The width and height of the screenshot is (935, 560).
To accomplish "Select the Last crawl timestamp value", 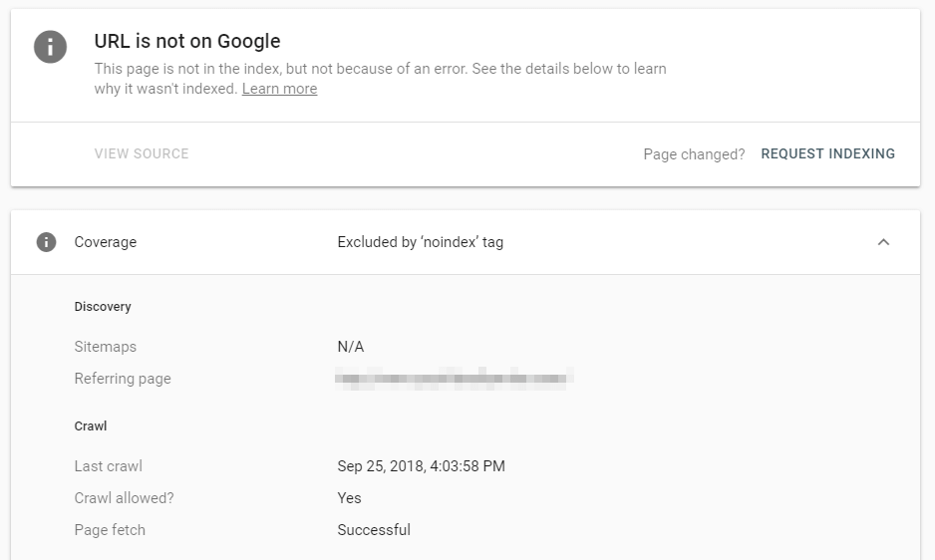I will pyautogui.click(x=421, y=466).
